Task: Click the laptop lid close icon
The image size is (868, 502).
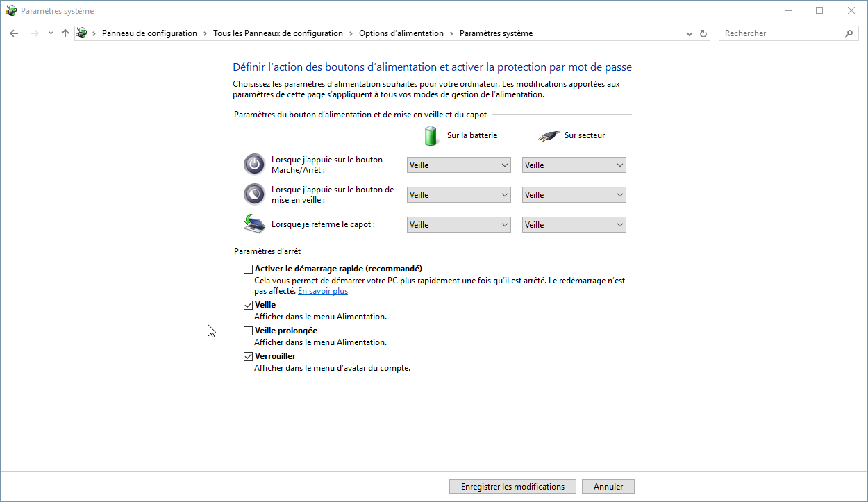Action: [254, 224]
